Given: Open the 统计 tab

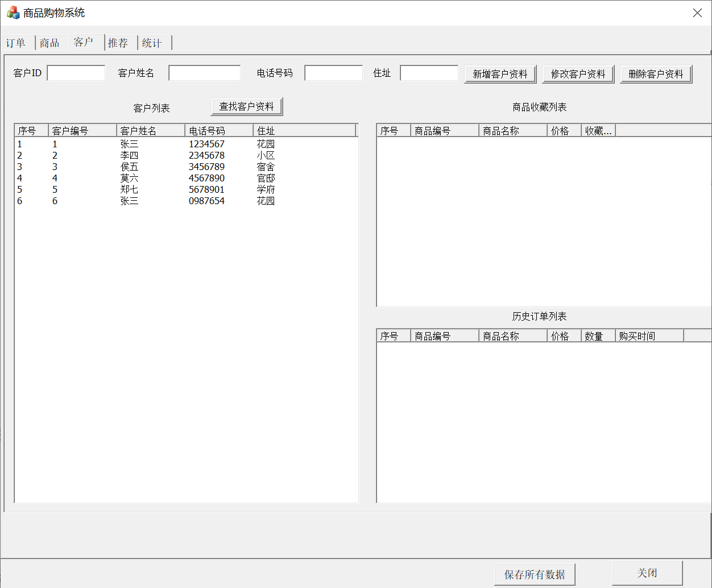Looking at the screenshot, I should coord(154,43).
